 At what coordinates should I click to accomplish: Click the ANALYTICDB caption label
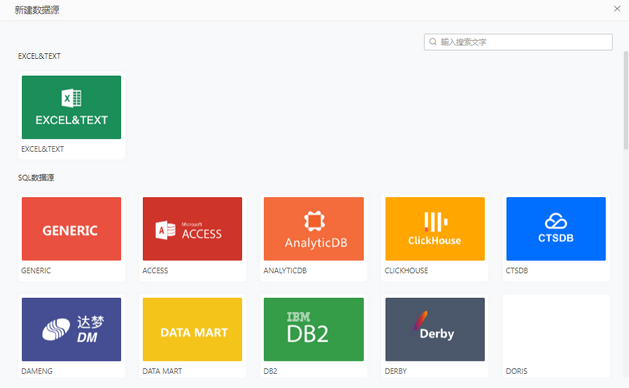coord(285,270)
